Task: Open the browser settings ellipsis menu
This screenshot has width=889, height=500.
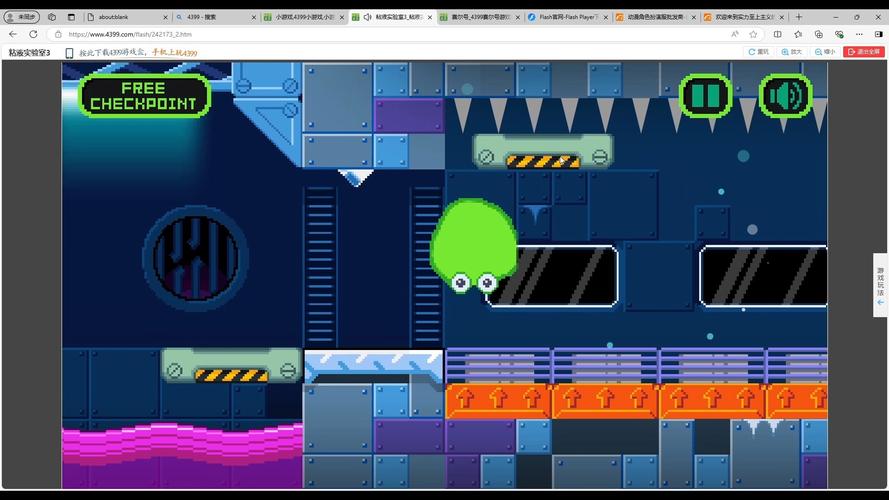Action: click(856, 34)
